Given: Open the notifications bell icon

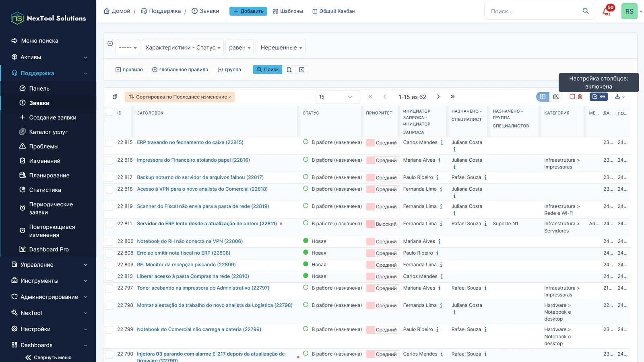Looking at the screenshot, I should 607,11.
